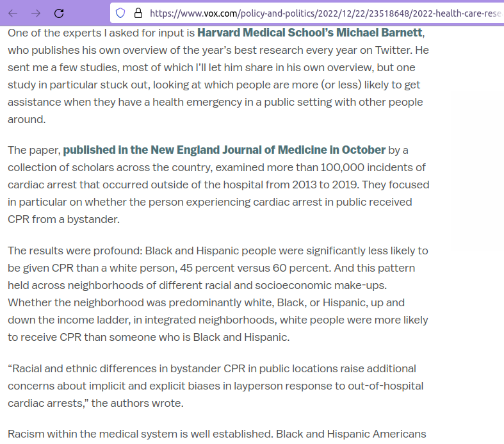
Task: Open the tracking protection shield panel
Action: 120,13
